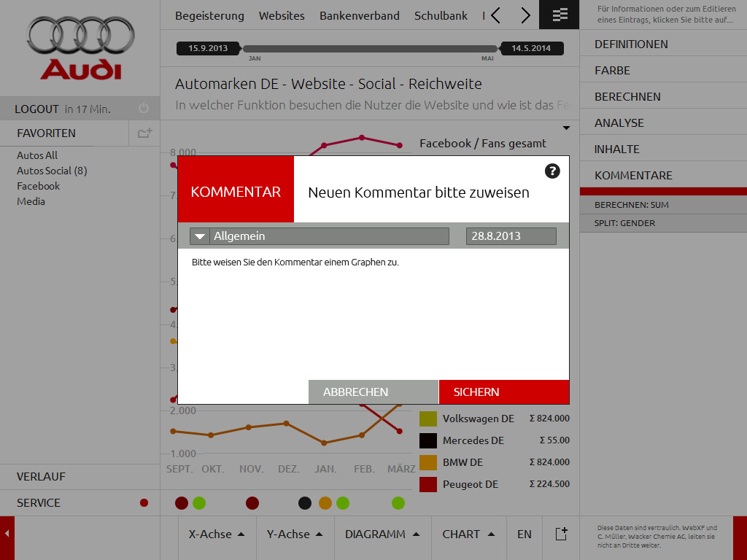Click the BMW DE orange color swatch

point(427,462)
